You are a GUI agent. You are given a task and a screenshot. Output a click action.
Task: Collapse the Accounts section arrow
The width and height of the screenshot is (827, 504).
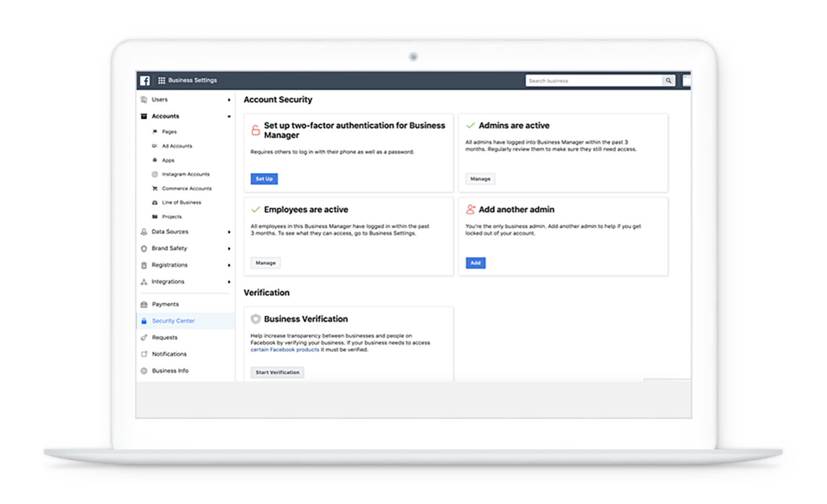click(x=229, y=116)
